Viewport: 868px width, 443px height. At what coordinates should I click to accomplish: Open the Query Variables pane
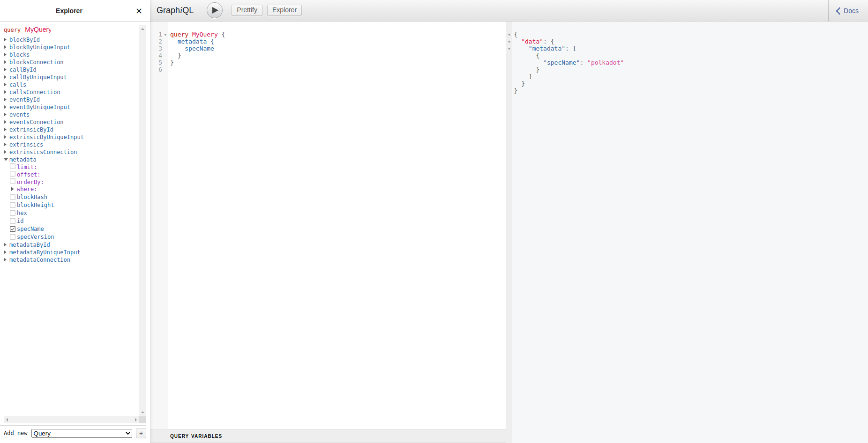pyautogui.click(x=196, y=436)
